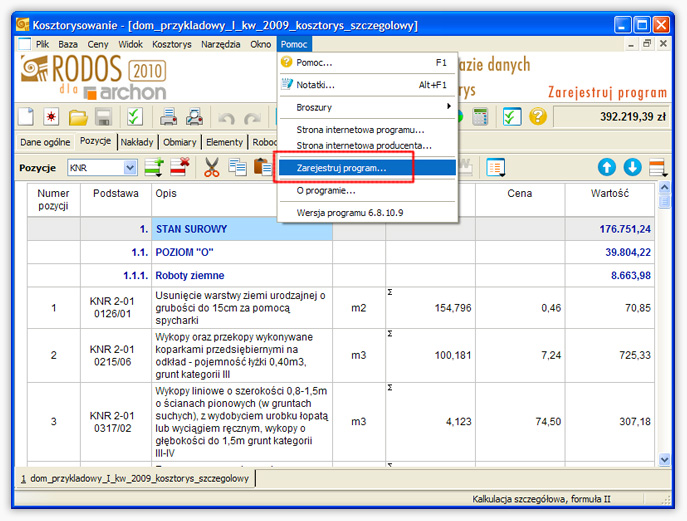
Task: Click the value 176.751,24
Action: [x=625, y=229]
